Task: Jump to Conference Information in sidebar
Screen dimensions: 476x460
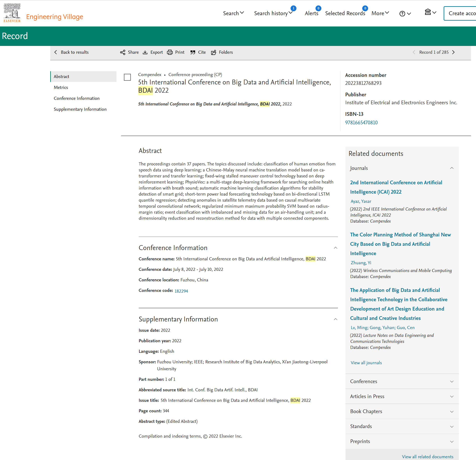Action: point(77,98)
